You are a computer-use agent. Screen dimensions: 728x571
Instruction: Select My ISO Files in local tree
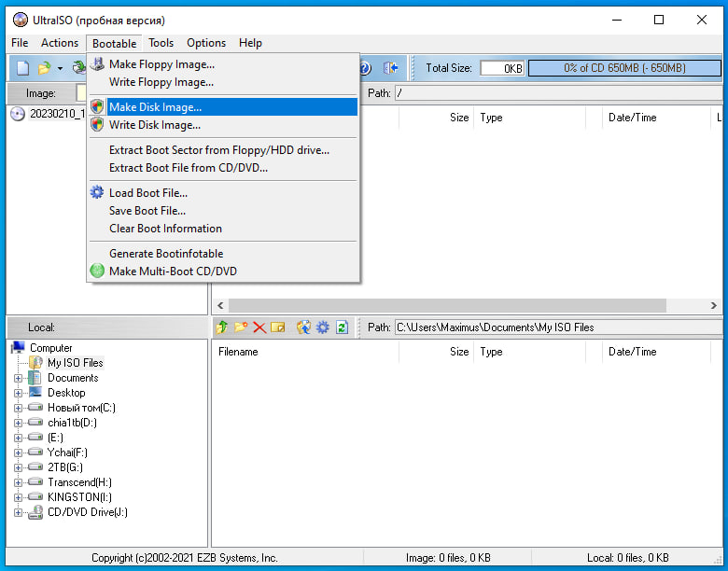[76, 363]
